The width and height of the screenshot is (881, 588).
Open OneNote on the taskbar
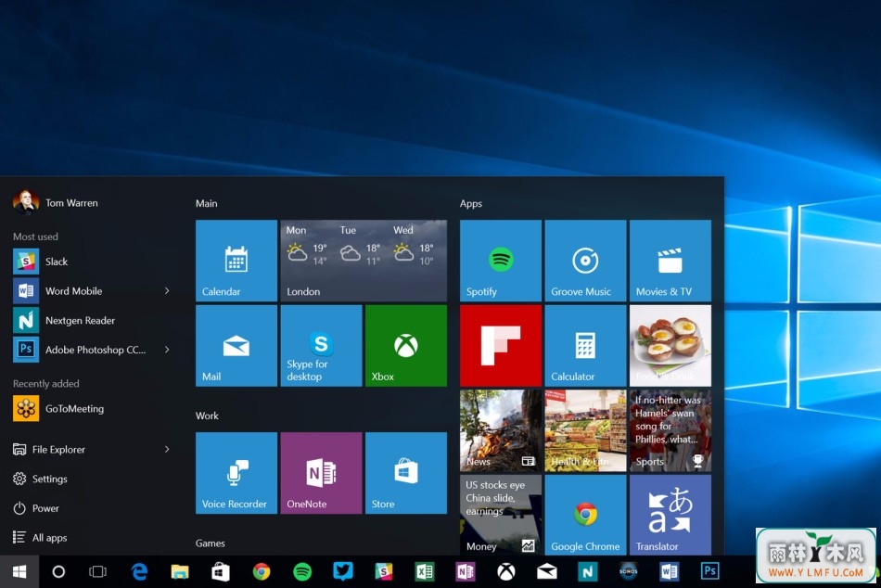(466, 571)
